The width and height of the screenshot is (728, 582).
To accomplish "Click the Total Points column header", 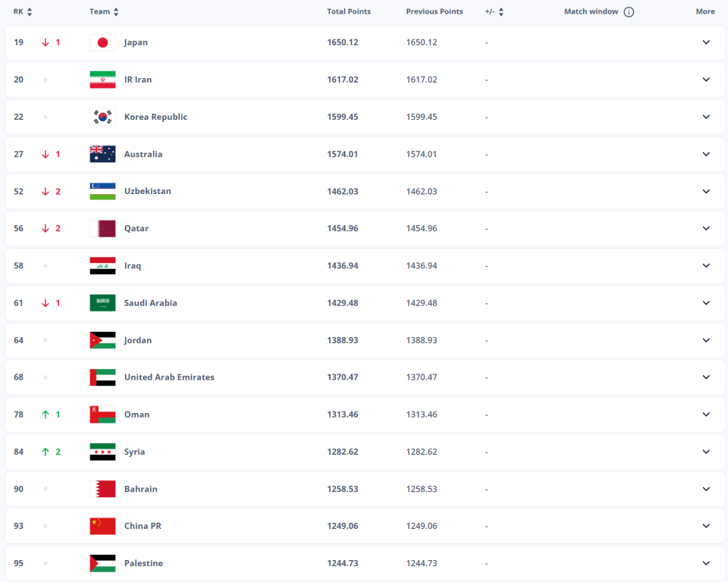I will point(349,12).
